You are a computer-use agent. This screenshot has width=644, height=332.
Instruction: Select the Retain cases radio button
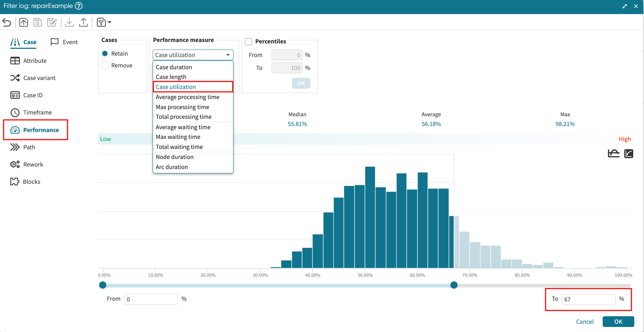pyautogui.click(x=105, y=53)
